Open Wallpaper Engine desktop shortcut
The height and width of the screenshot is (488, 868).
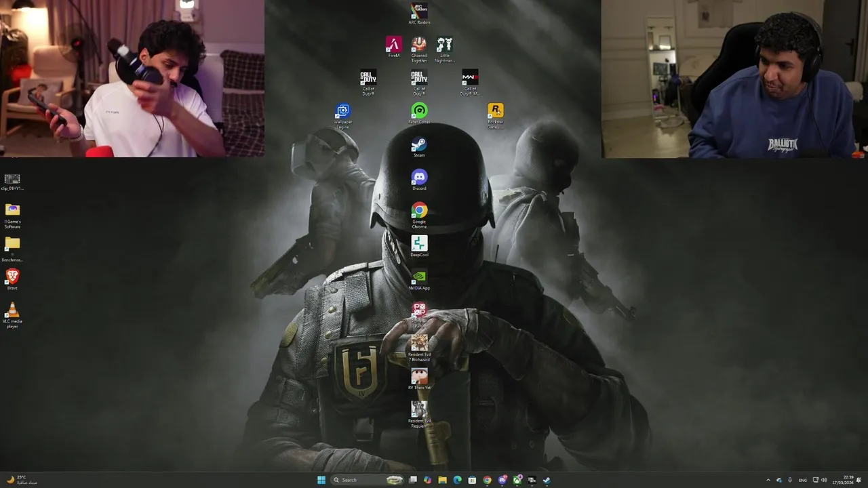point(342,116)
